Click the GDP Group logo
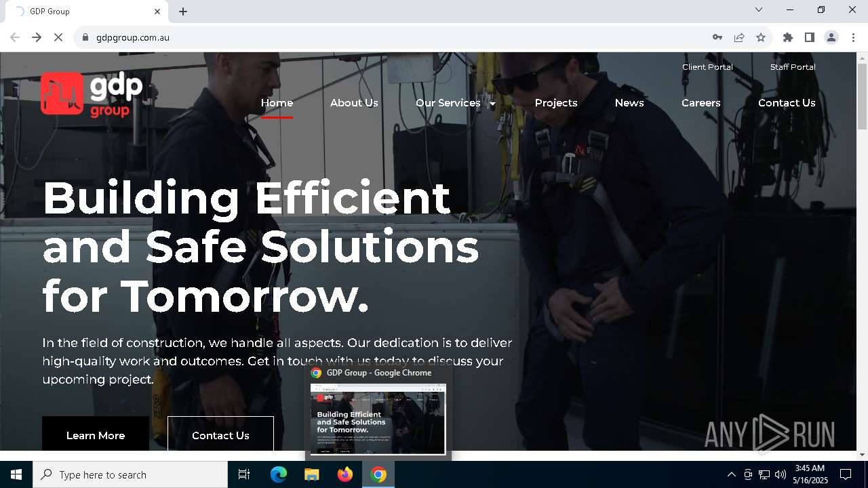Screen dimensions: 868x488 tap(92, 94)
